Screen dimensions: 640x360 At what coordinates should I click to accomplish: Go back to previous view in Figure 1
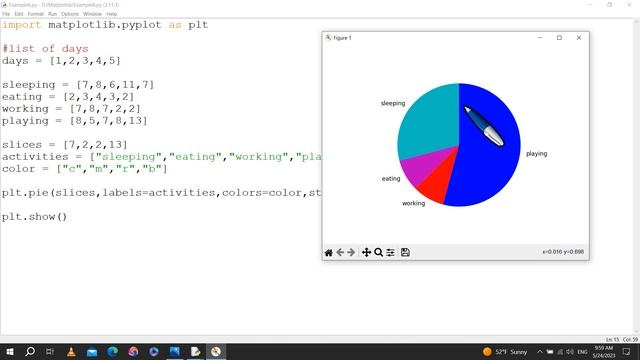(x=340, y=253)
